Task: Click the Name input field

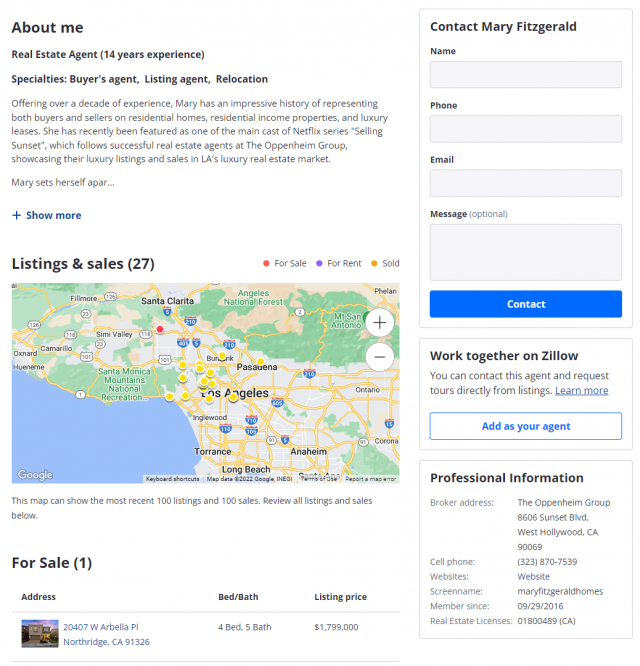Action: coord(525,75)
